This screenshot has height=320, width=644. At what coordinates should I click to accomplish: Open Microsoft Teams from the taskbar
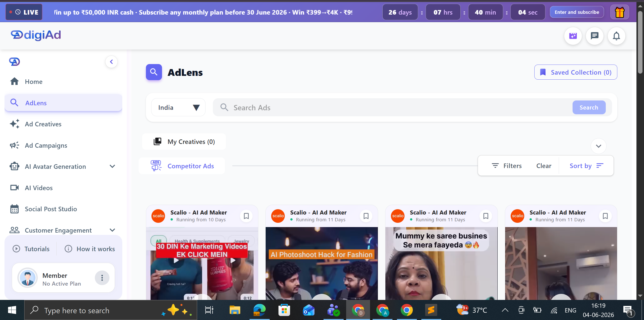333,310
